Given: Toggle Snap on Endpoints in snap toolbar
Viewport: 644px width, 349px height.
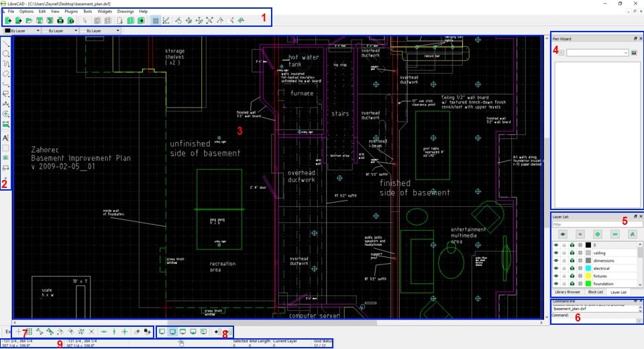Looking at the screenshot, I should [x=40, y=332].
